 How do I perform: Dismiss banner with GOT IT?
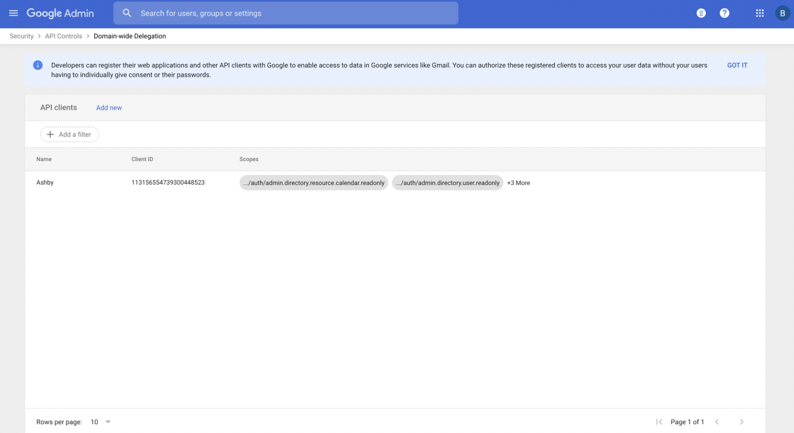pos(737,65)
